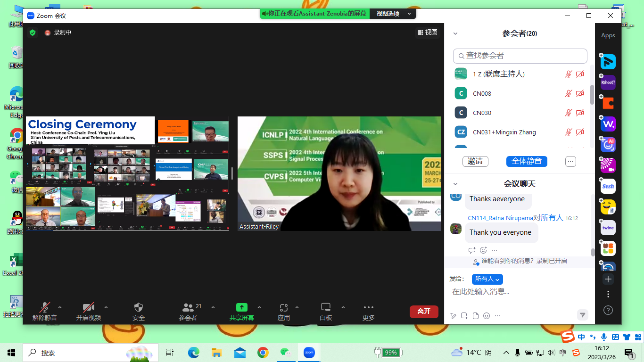Image resolution: width=644 pixels, height=362 pixels.
Task: Toggle microphone icon for CN031+Mingxin Zhang
Action: (569, 132)
